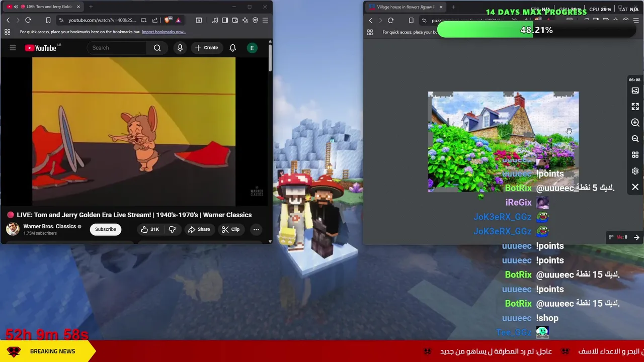The image size is (644, 362).
Task: Open the YouTube window's tab search icon
Action: tap(199, 20)
